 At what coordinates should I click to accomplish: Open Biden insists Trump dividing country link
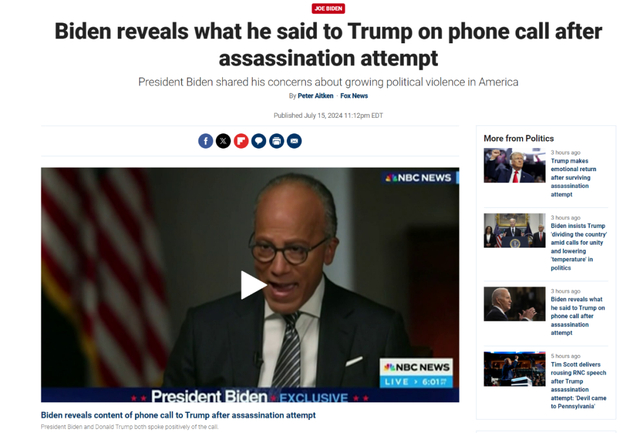(x=578, y=246)
